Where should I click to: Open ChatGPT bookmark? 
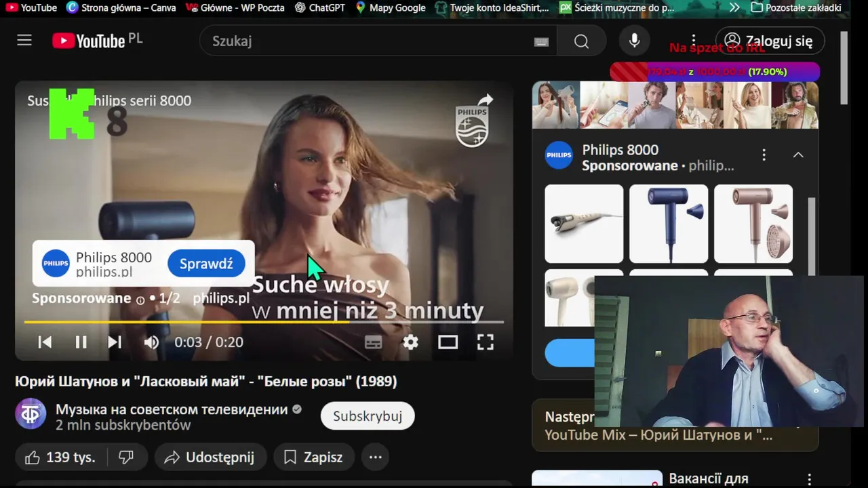pos(320,7)
